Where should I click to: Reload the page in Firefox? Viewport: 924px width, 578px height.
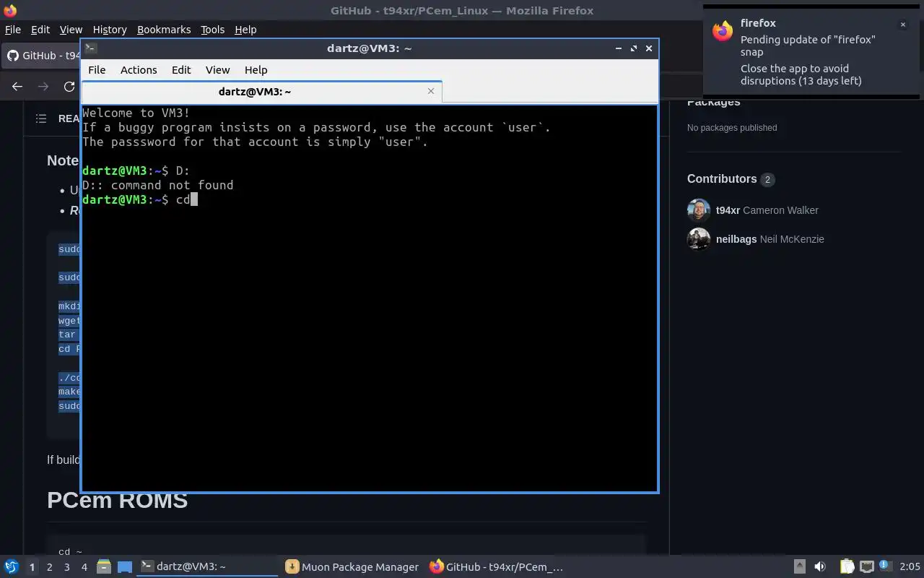pyautogui.click(x=69, y=87)
